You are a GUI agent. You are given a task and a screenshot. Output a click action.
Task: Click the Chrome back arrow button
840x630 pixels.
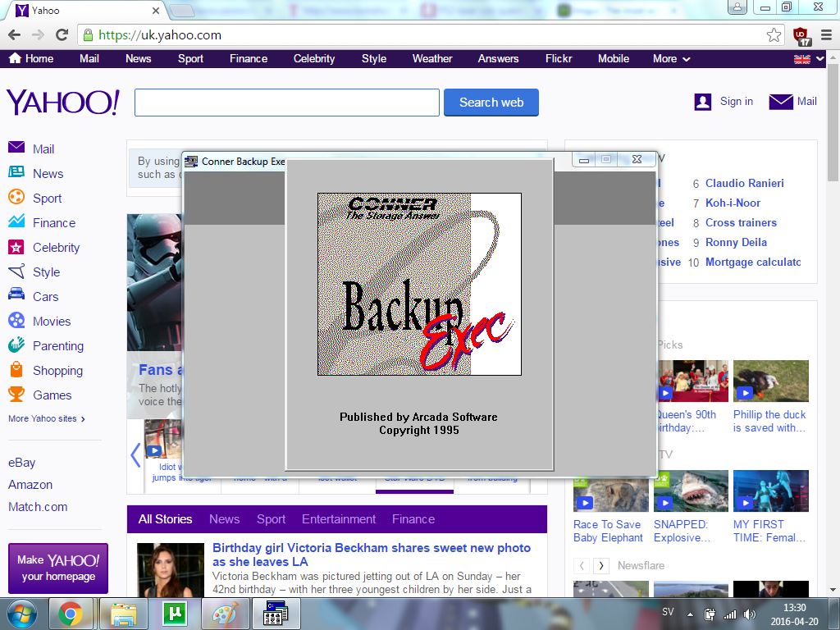point(15,35)
